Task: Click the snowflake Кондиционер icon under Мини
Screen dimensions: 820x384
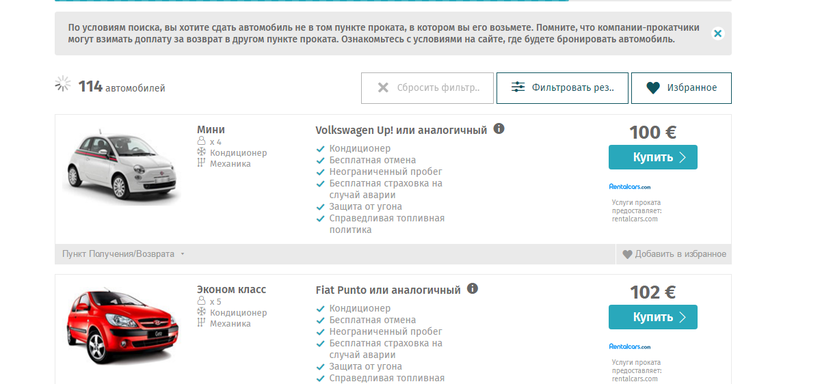Action: [x=201, y=152]
